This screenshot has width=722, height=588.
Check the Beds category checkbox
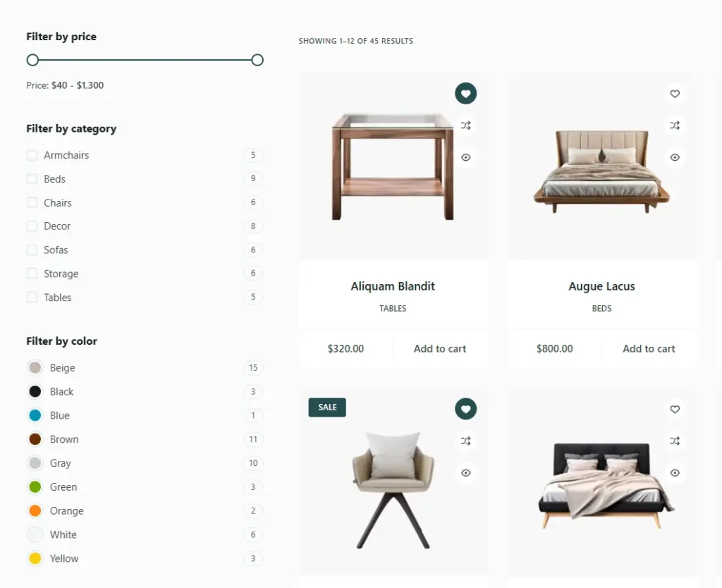(x=32, y=178)
